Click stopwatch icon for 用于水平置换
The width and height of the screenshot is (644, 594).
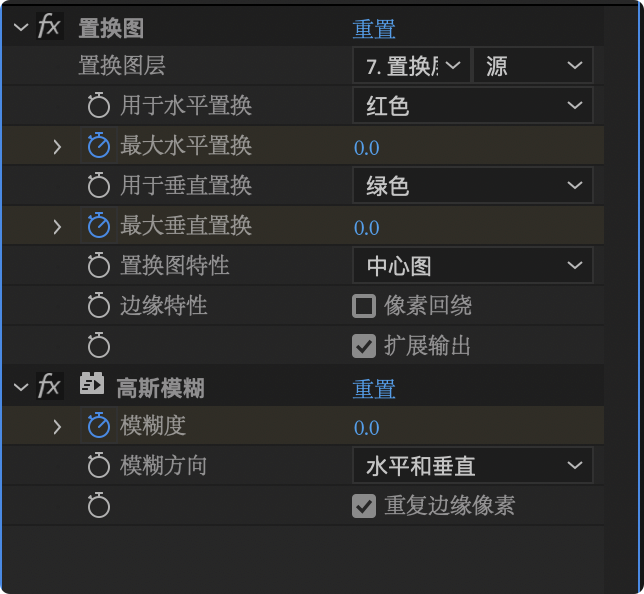[x=98, y=106]
